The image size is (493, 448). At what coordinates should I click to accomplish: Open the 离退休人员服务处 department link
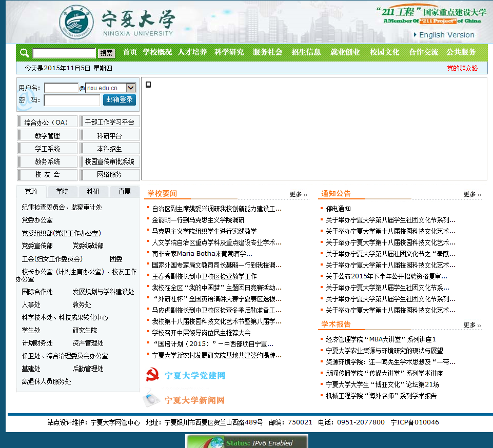coord(46,382)
